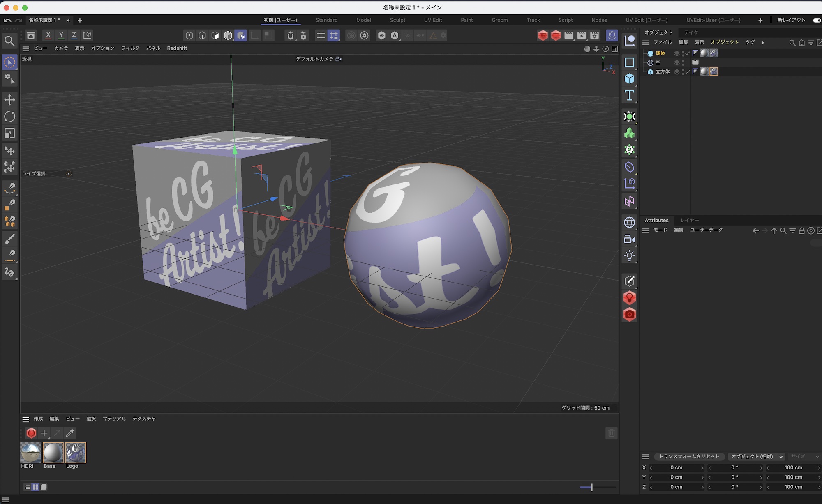Screen dimensions: 822x504
Task: Click トランスフォームをリセット button
Action: [689, 456]
